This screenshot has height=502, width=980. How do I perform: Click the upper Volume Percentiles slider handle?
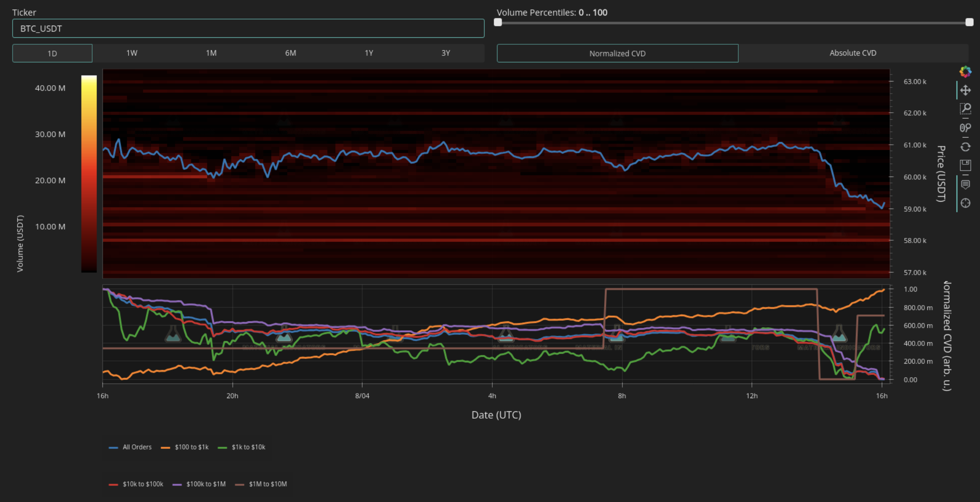(x=969, y=22)
